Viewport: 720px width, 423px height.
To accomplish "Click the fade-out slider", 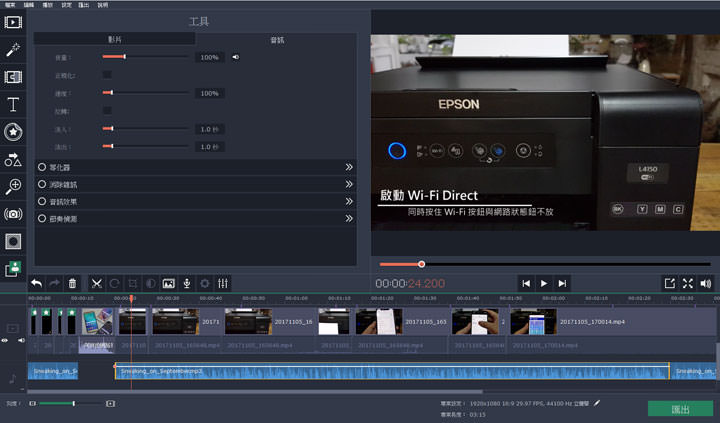I will 145,147.
